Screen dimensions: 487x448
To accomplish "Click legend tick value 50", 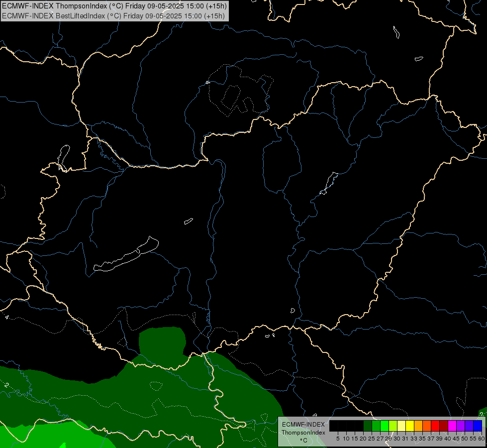I will coord(465,439).
